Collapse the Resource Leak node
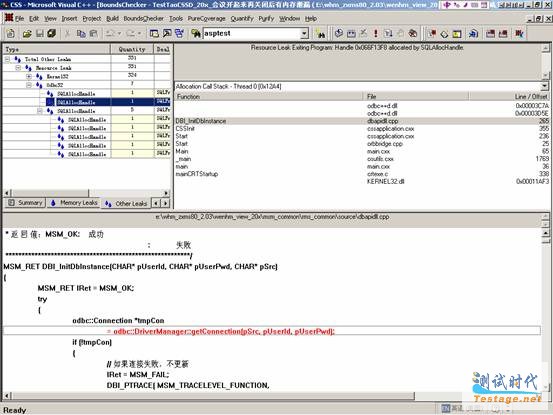The width and height of the screenshot is (553, 415). [x=18, y=68]
